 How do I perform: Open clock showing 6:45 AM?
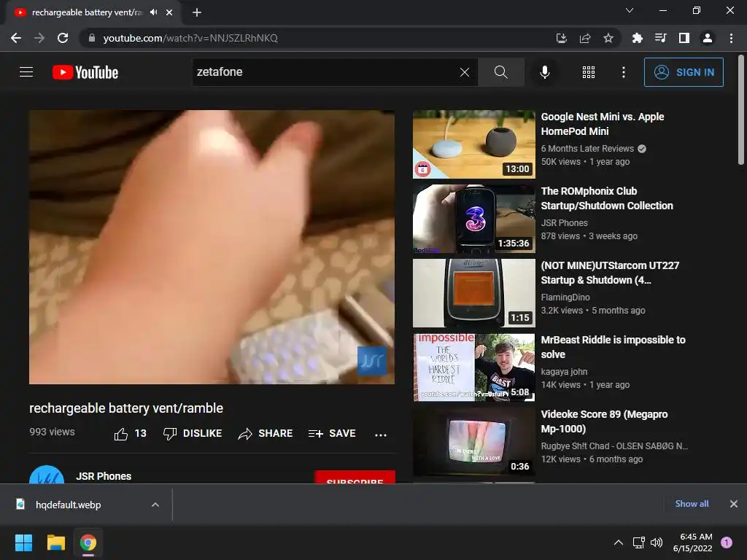tap(693, 542)
